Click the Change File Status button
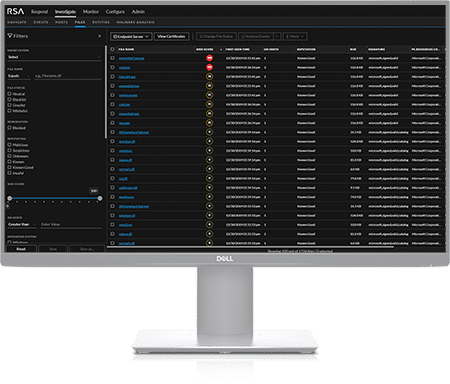The width and height of the screenshot is (450, 384). tap(216, 36)
